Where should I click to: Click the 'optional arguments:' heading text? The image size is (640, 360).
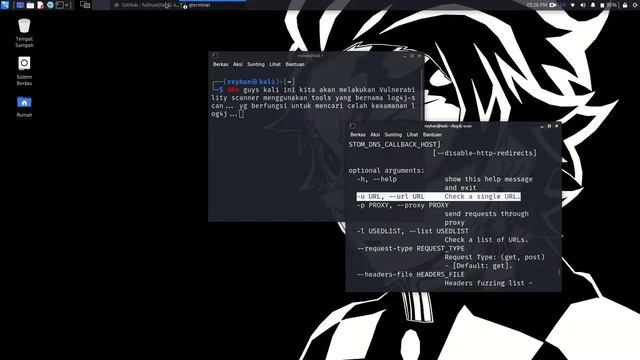[387, 171]
